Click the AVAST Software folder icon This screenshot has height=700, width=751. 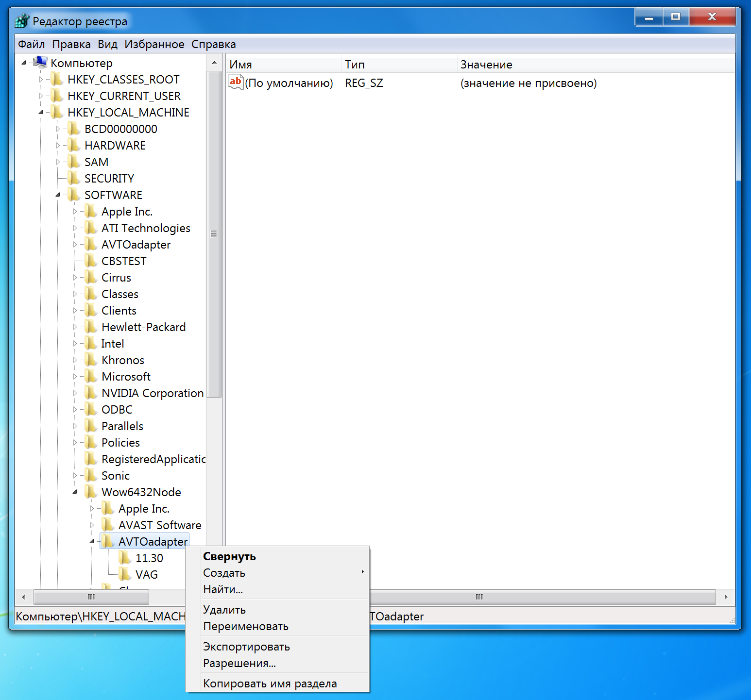point(107,524)
